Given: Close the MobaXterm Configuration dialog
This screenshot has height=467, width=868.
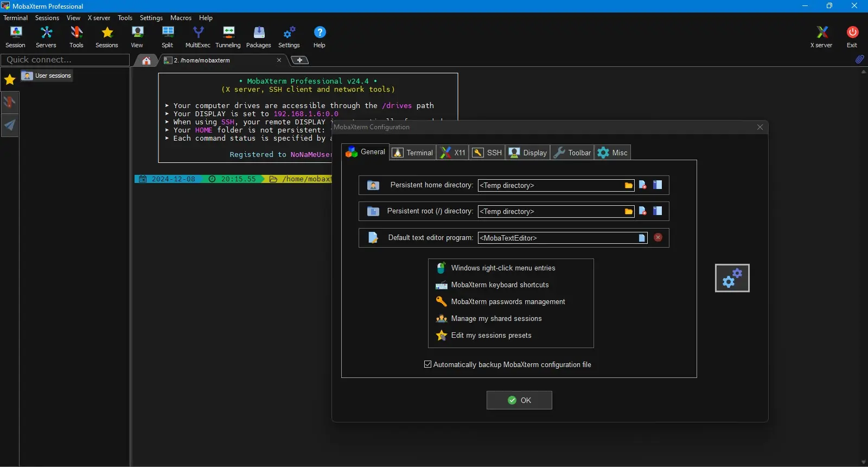Looking at the screenshot, I should click(759, 127).
